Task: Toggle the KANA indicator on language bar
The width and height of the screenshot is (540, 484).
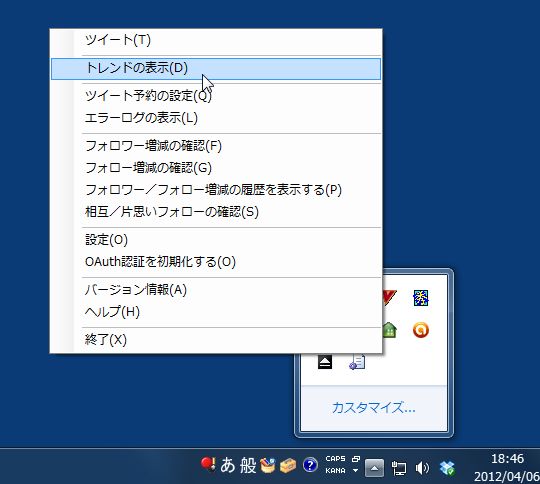Action: [x=335, y=470]
